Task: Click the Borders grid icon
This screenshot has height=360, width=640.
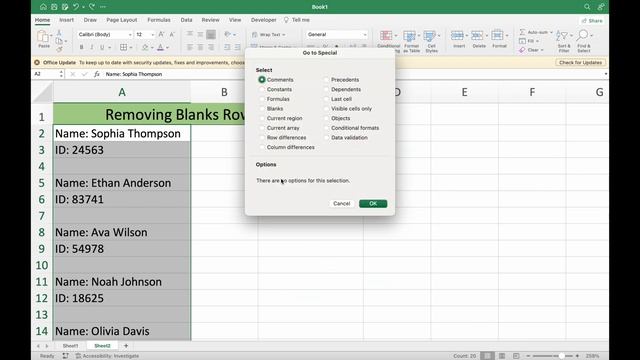Action: pyautogui.click(x=123, y=47)
